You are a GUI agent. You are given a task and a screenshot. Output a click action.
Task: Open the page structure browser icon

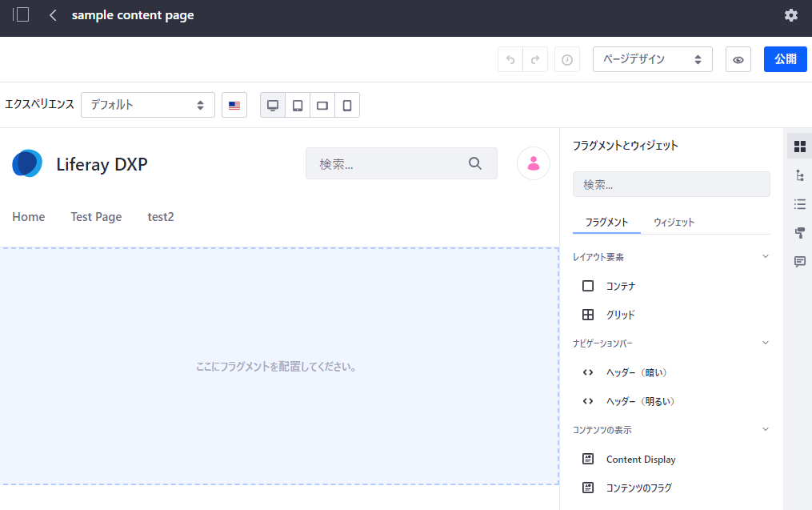tap(799, 175)
